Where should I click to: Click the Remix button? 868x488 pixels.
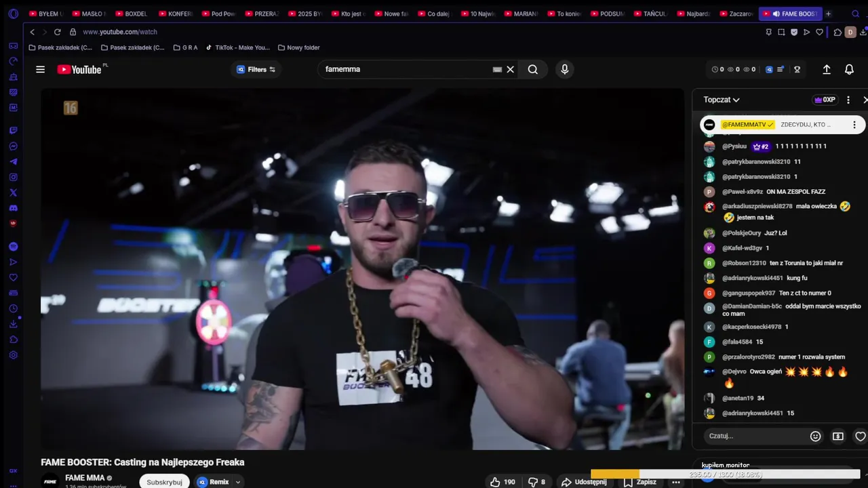point(213,482)
